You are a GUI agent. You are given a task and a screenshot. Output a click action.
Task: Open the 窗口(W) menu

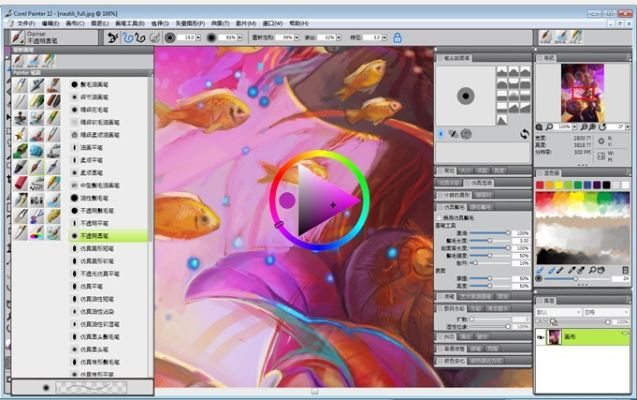[x=271, y=22]
